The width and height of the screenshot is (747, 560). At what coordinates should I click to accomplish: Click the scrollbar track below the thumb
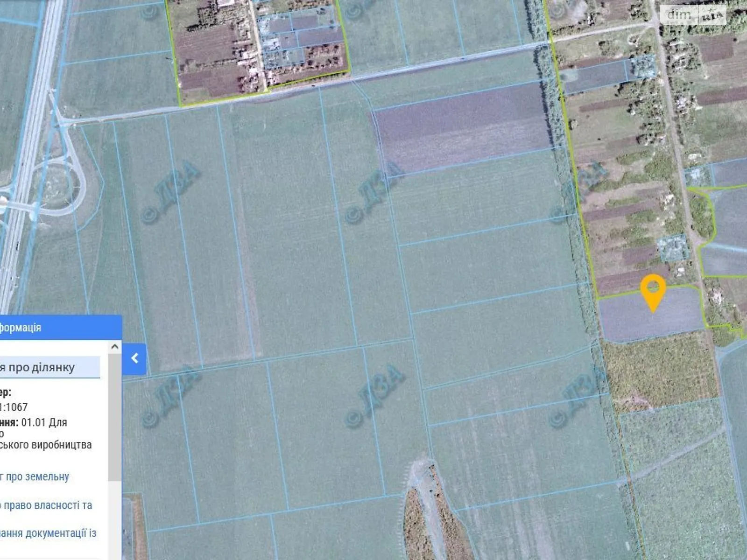tap(114, 518)
